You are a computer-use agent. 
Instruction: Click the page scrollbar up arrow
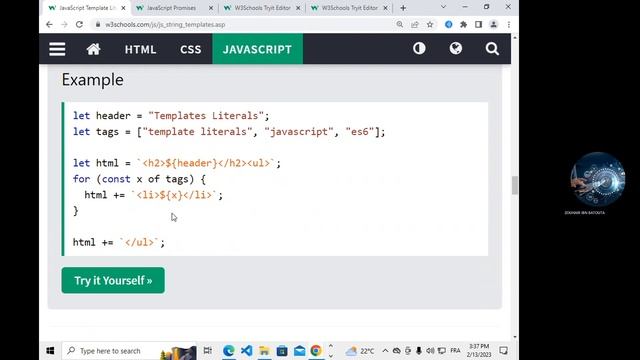[515, 38]
